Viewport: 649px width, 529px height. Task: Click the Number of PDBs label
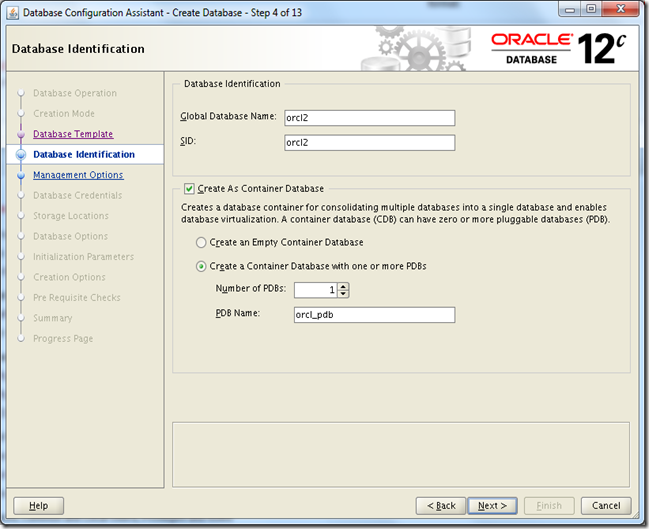(251, 289)
